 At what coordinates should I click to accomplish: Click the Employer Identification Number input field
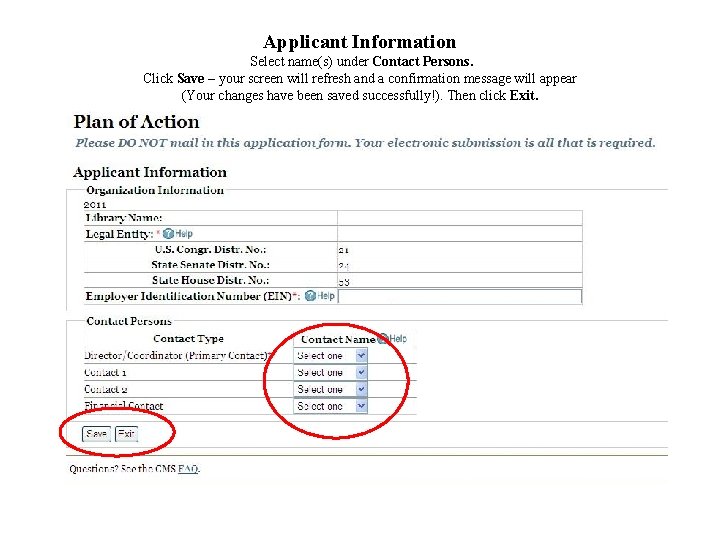(x=460, y=296)
